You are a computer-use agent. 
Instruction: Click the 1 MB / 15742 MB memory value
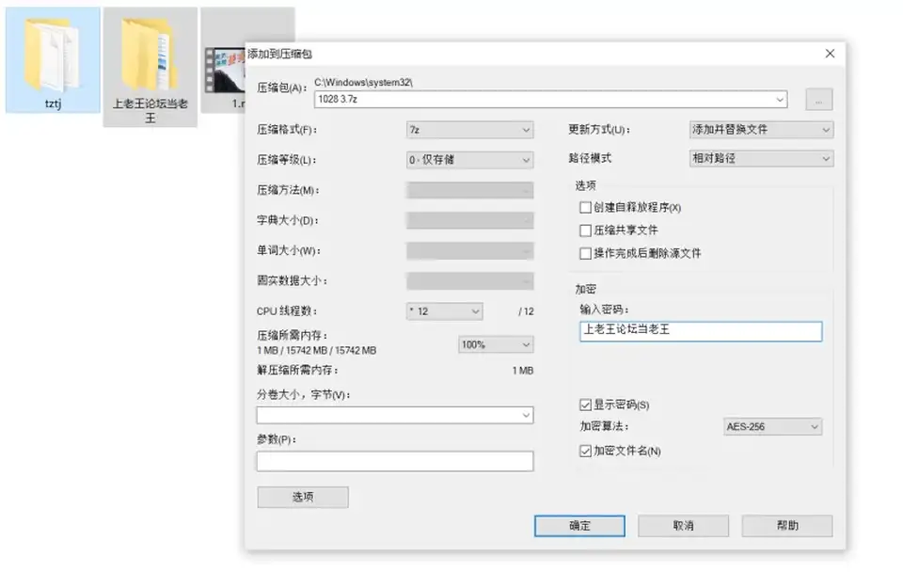click(x=316, y=350)
